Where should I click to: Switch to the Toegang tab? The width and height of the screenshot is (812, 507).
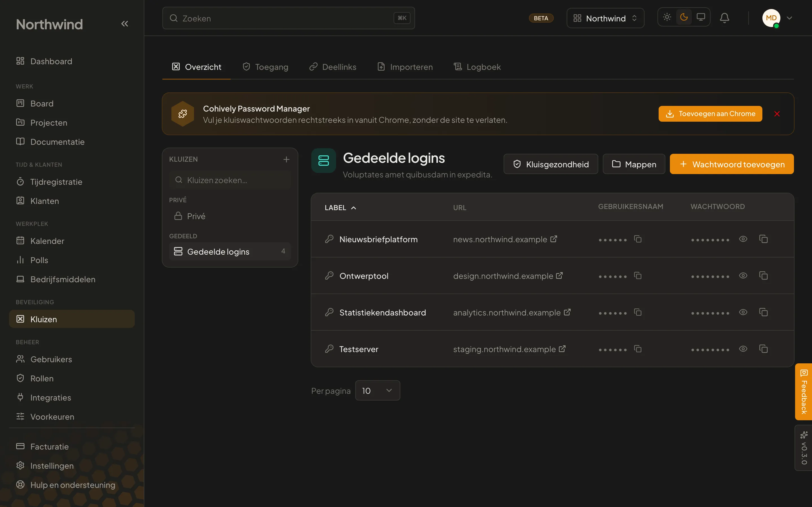coord(265,67)
